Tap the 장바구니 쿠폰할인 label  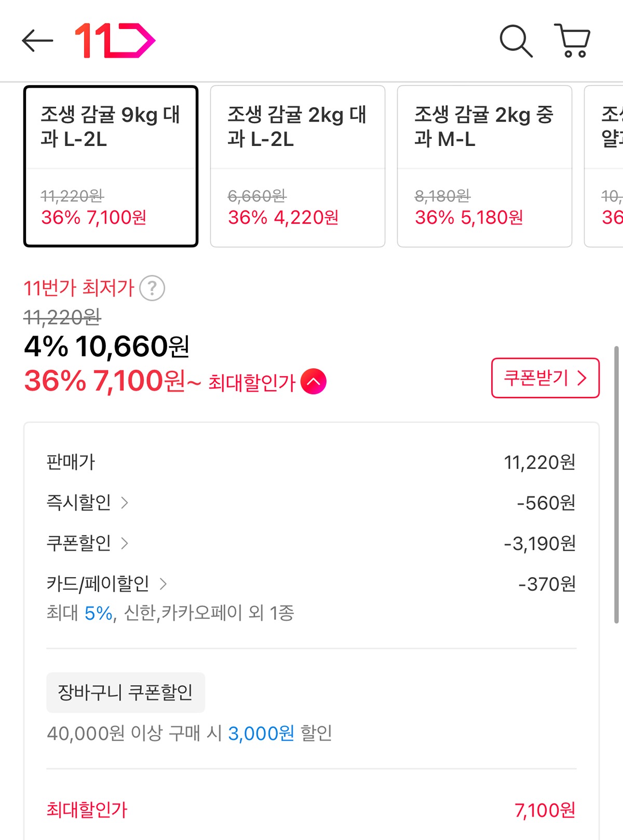(x=126, y=692)
